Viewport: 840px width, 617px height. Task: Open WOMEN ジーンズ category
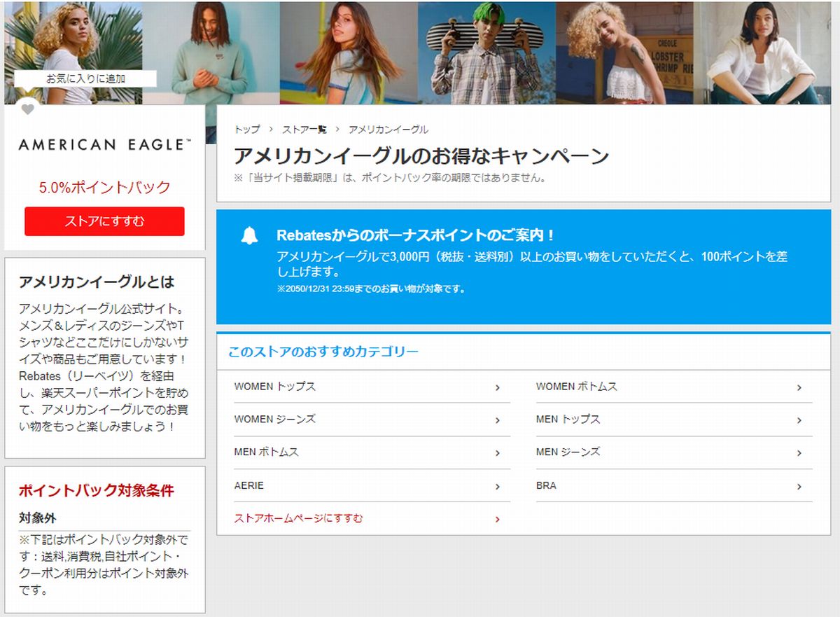[372, 420]
